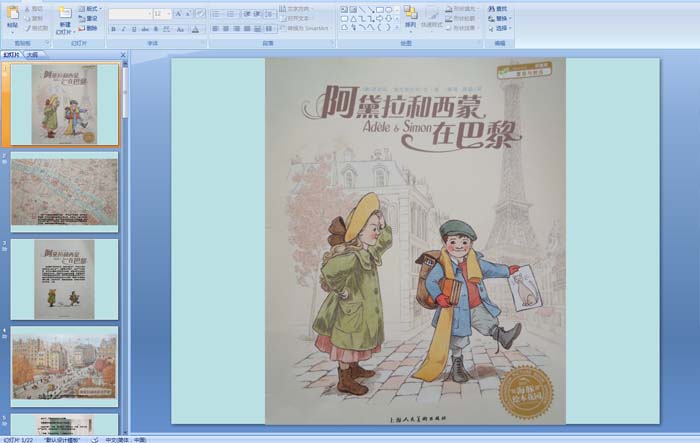Viewport: 700px width, 443px height.
Task: Click the Paste clipboard icon
Action: (x=12, y=12)
